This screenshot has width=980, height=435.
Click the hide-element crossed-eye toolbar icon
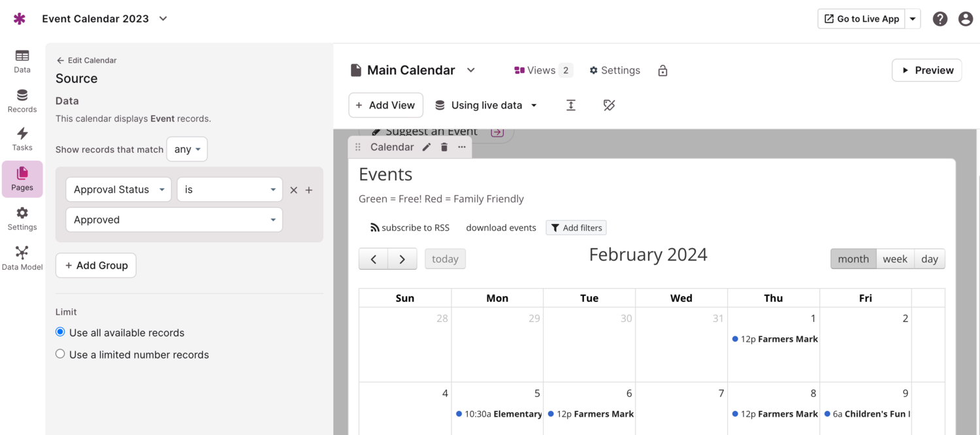point(608,105)
